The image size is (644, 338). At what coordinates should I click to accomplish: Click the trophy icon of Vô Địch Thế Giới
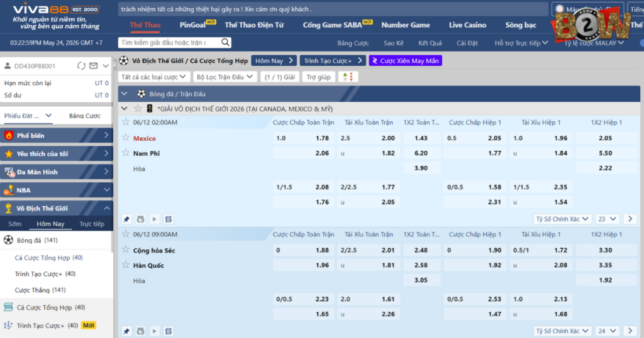(8, 209)
